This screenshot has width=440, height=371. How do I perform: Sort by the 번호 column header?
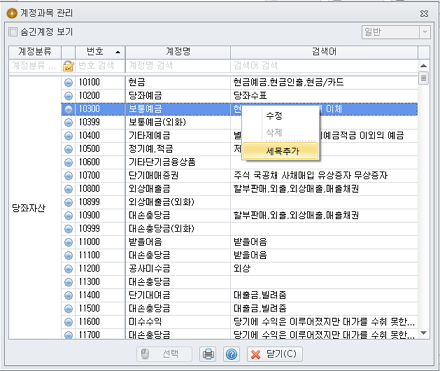(x=100, y=52)
